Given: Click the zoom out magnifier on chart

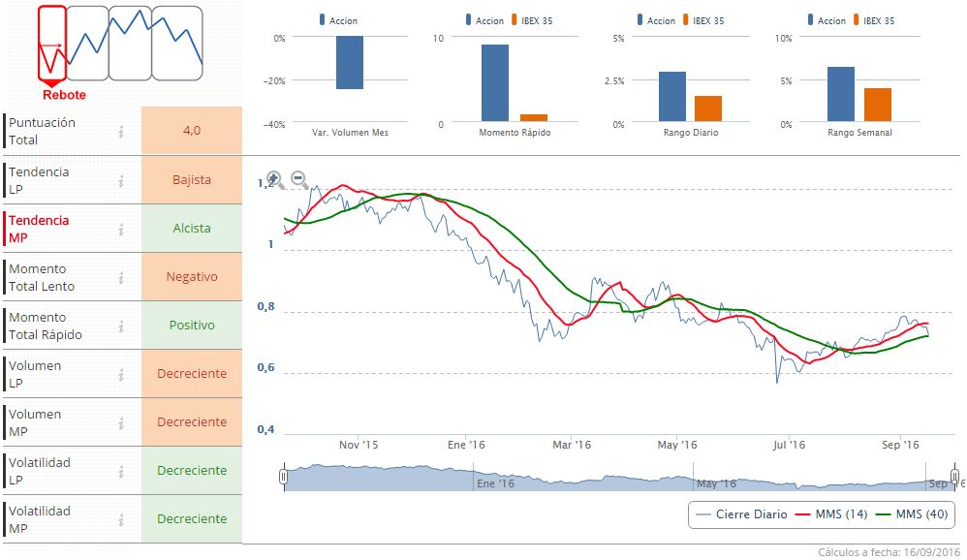Looking at the screenshot, I should click(x=299, y=179).
